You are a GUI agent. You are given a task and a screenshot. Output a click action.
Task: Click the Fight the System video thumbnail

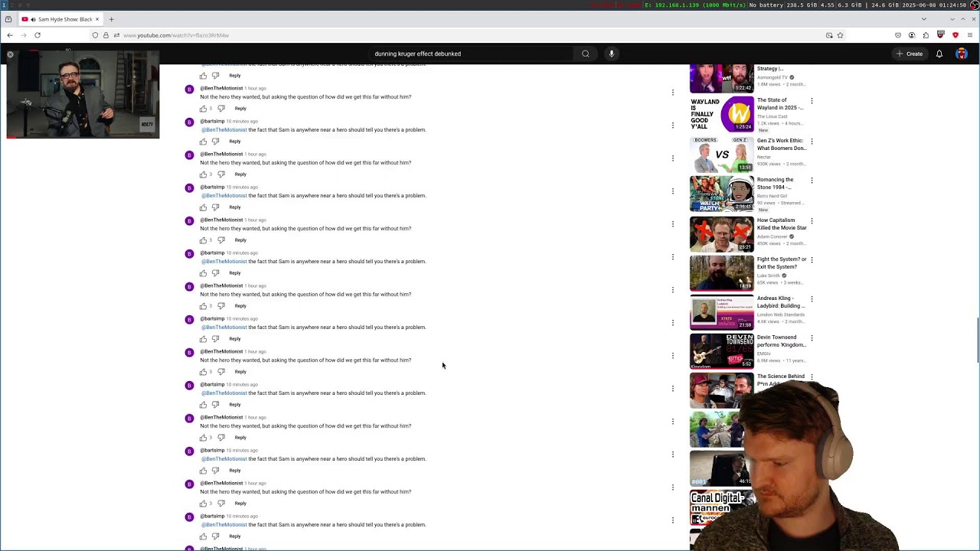721,273
